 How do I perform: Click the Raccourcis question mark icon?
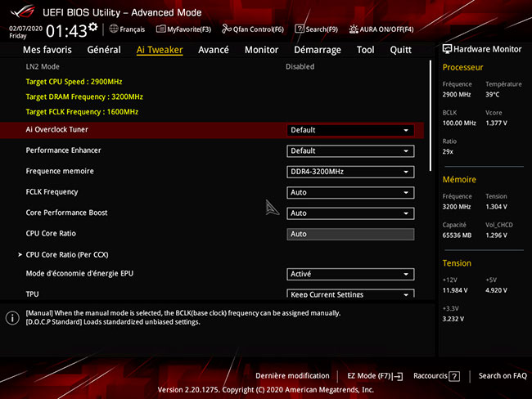[x=454, y=376]
